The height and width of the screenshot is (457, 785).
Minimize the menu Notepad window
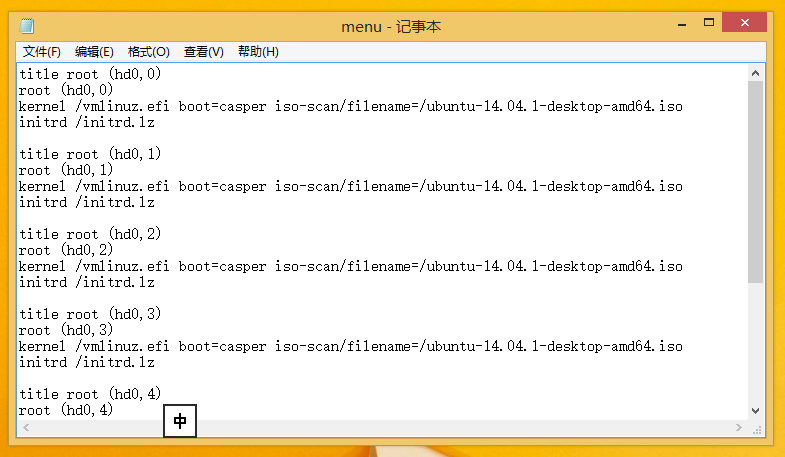pyautogui.click(x=682, y=23)
